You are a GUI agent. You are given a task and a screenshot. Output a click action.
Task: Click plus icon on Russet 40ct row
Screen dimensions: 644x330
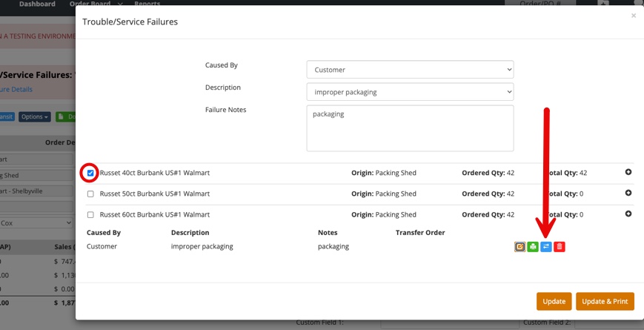click(x=628, y=172)
